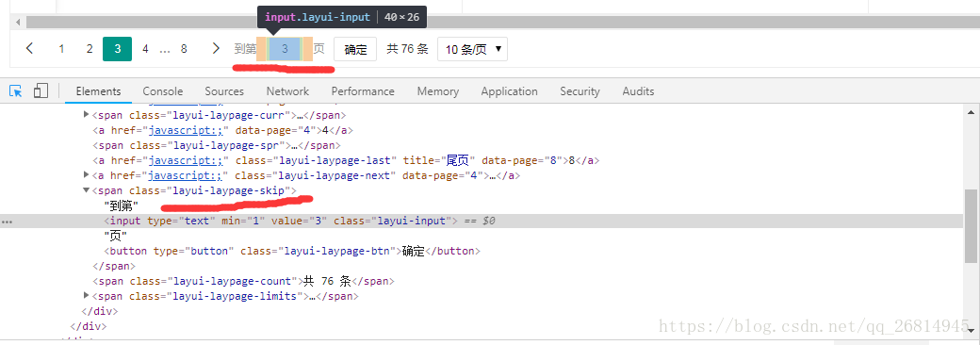Go to next page arrow in pagination
The height and width of the screenshot is (345, 980).
[x=216, y=48]
